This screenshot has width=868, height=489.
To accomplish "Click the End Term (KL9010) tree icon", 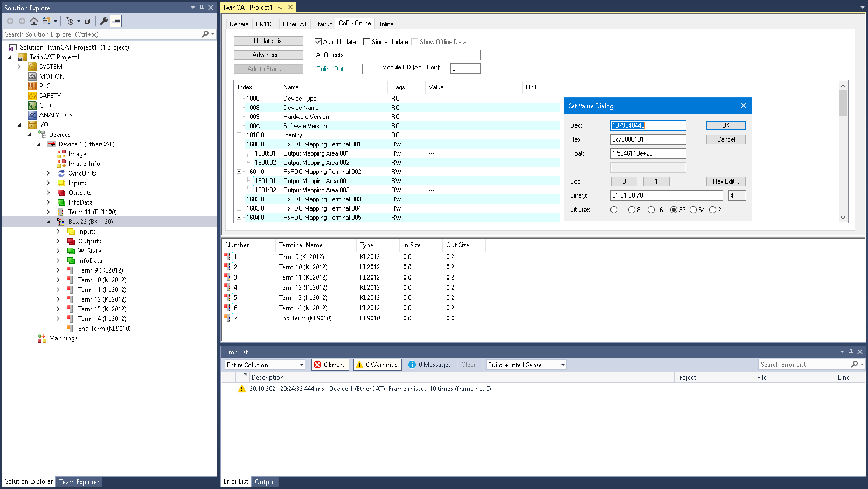I will [x=70, y=329].
